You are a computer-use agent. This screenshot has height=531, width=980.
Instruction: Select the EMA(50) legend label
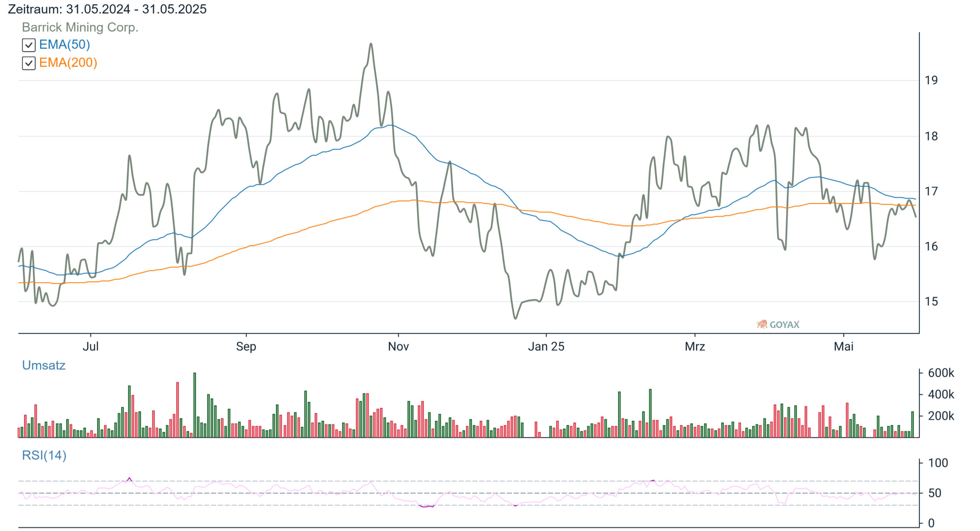pyautogui.click(x=65, y=45)
